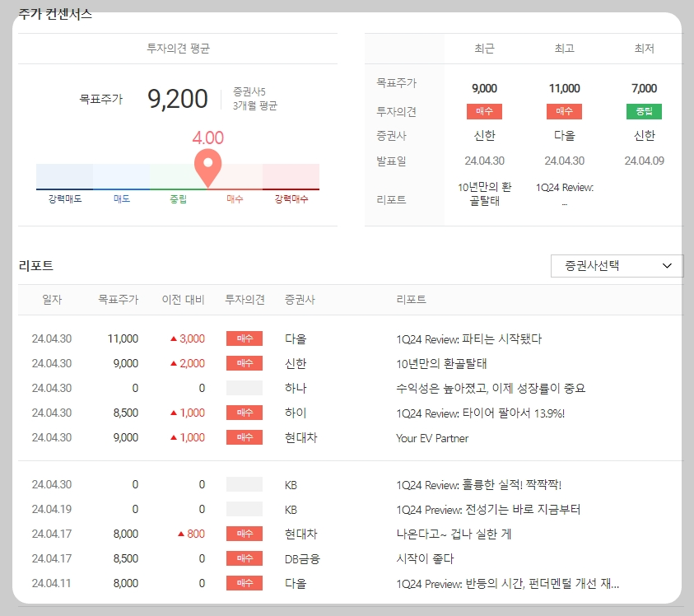Image resolution: width=694 pixels, height=616 pixels.
Task: Open report 1Q24 Preview: 전성기는 바로 지금부터
Action: (487, 510)
